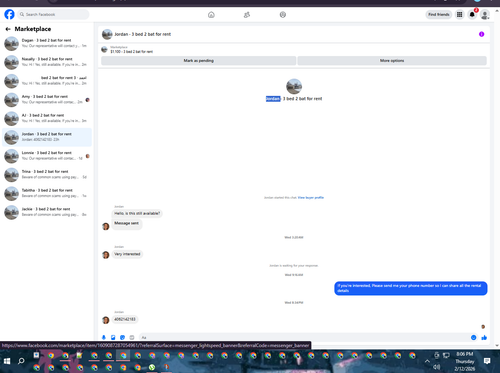
Task: Open the Groups navigation icon
Action: [283, 15]
